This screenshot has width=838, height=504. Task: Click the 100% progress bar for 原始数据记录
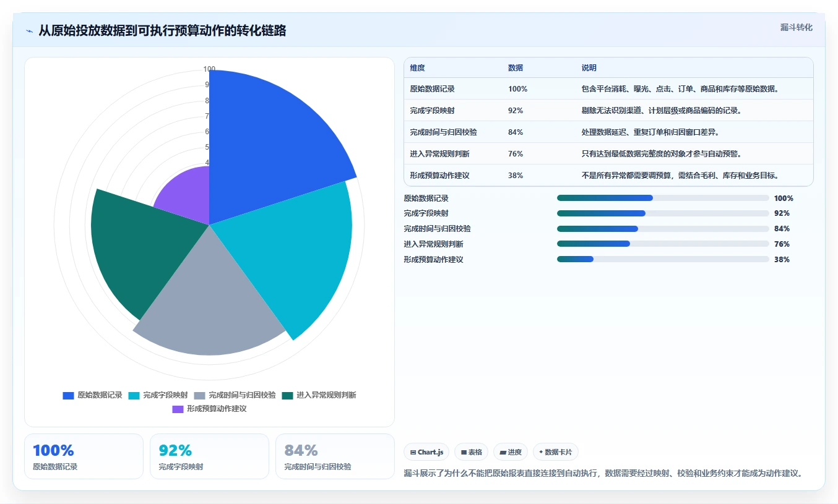pos(663,198)
